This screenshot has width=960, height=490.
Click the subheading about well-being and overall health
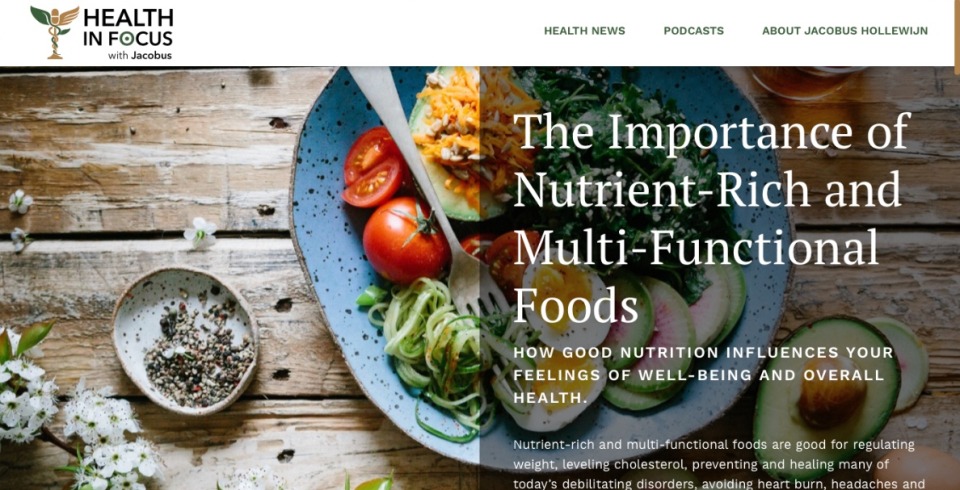tap(703, 375)
